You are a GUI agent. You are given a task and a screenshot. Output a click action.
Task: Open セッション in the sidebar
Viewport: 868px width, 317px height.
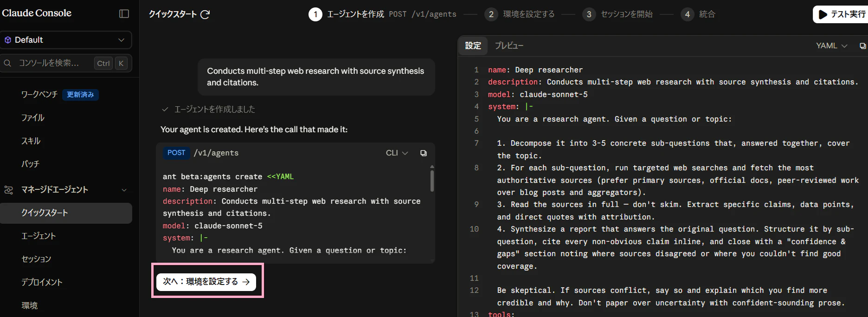pos(36,259)
